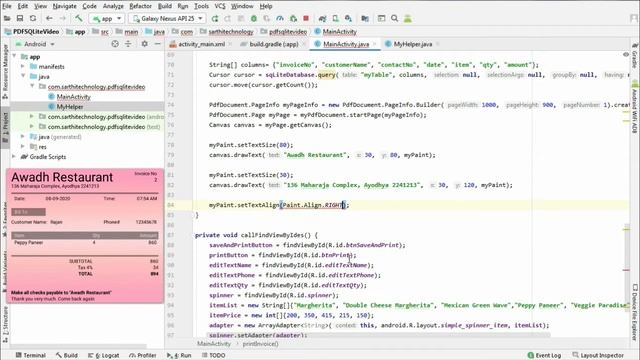This screenshot has height=360, width=640.
Task: Expand the manifests folder
Action: coord(23,66)
